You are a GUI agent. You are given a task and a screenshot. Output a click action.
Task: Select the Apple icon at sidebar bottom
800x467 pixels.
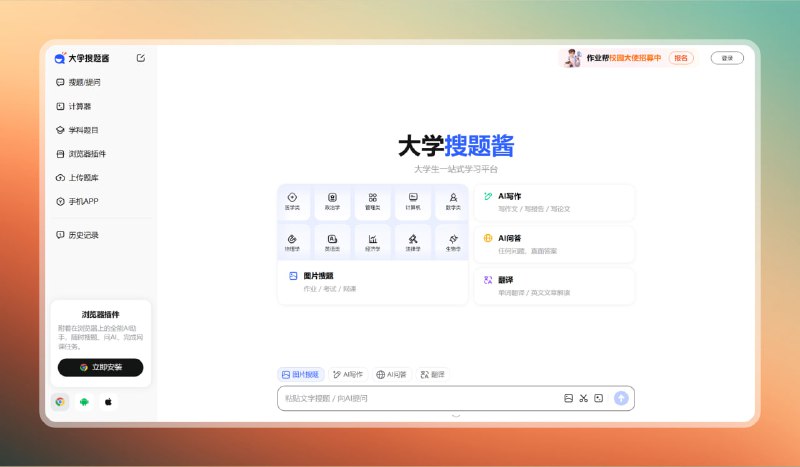[x=108, y=402]
